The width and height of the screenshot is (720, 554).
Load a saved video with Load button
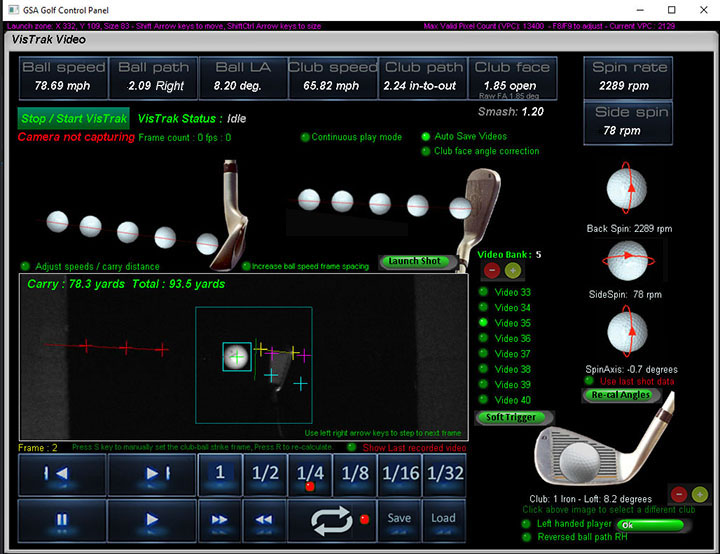pos(443,518)
